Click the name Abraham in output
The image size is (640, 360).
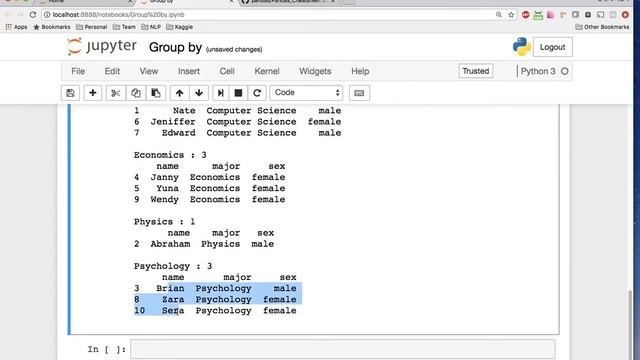pyautogui.click(x=170, y=244)
